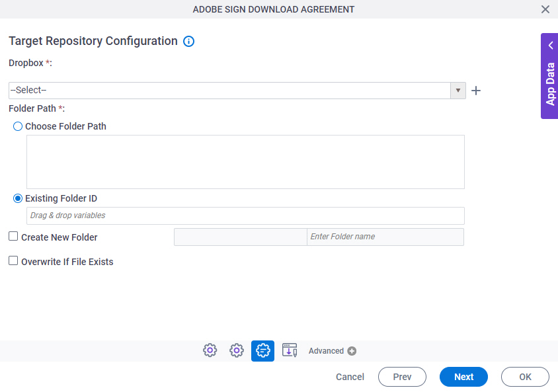Click the info icon beside Target Repository Configuration

click(188, 42)
